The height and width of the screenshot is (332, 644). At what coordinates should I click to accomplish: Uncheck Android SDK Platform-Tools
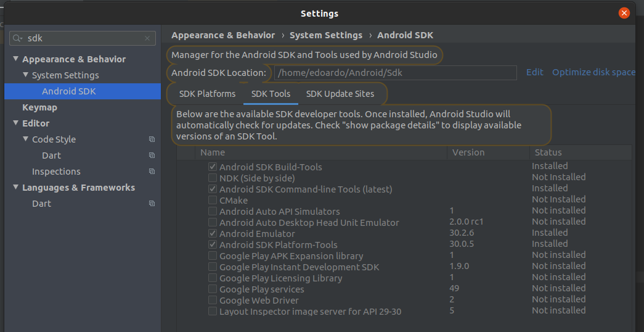213,244
